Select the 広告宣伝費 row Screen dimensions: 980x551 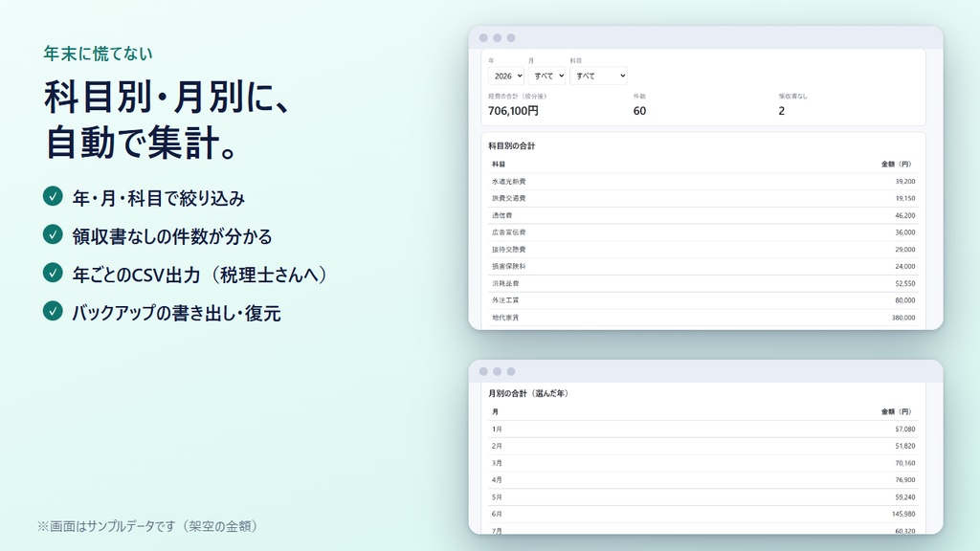pyautogui.click(x=703, y=232)
